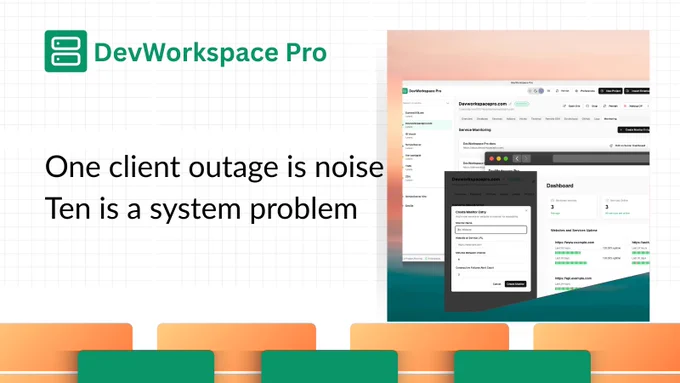Click 'All services are active' link on Services Online card
Image resolution: width=680 pixels, height=383 pixels.
click(618, 213)
